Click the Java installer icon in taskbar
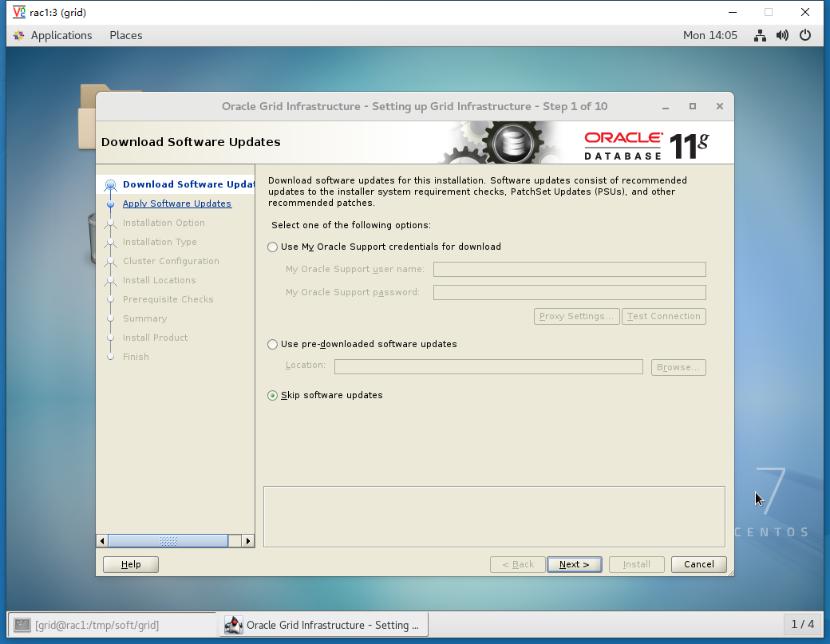 (x=233, y=625)
